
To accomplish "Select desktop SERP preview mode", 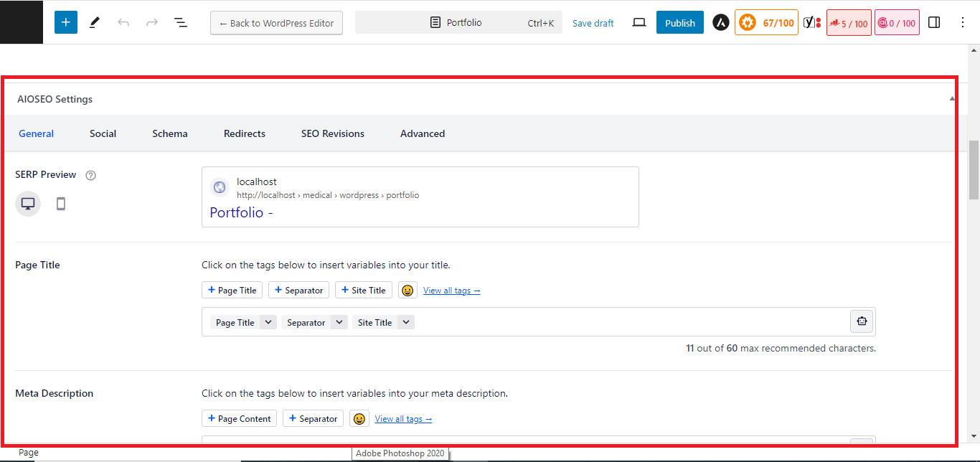I will click(28, 204).
